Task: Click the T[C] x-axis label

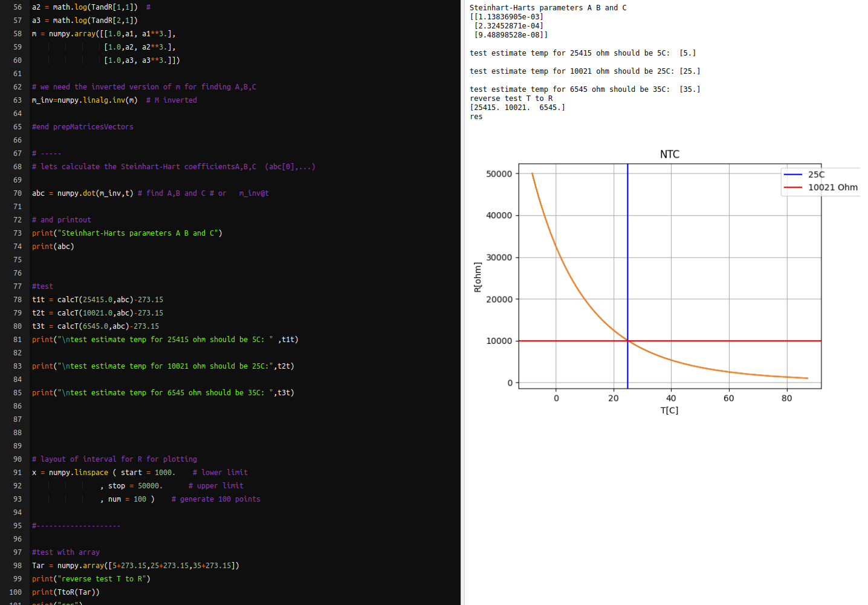Action: coord(669,410)
